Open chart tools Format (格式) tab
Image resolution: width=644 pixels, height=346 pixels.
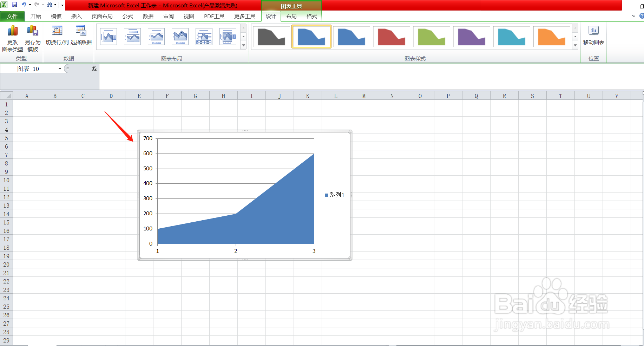pyautogui.click(x=312, y=17)
